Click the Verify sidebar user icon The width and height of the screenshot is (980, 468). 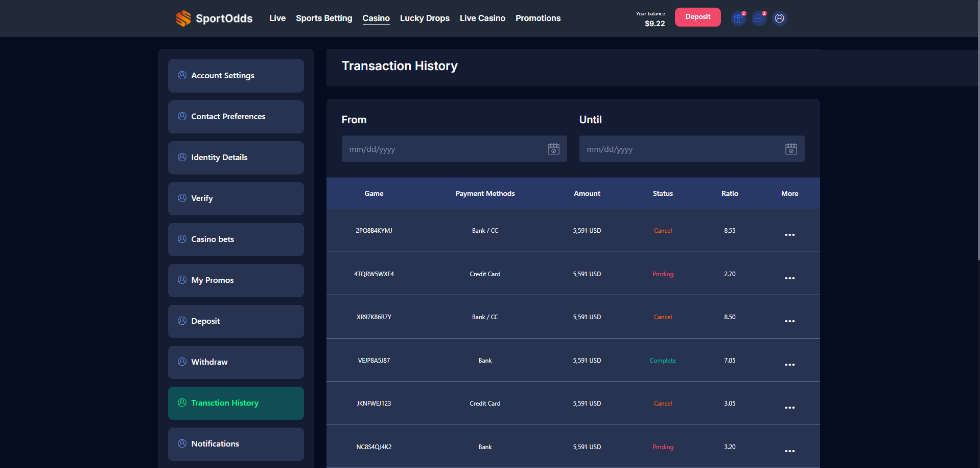click(182, 198)
